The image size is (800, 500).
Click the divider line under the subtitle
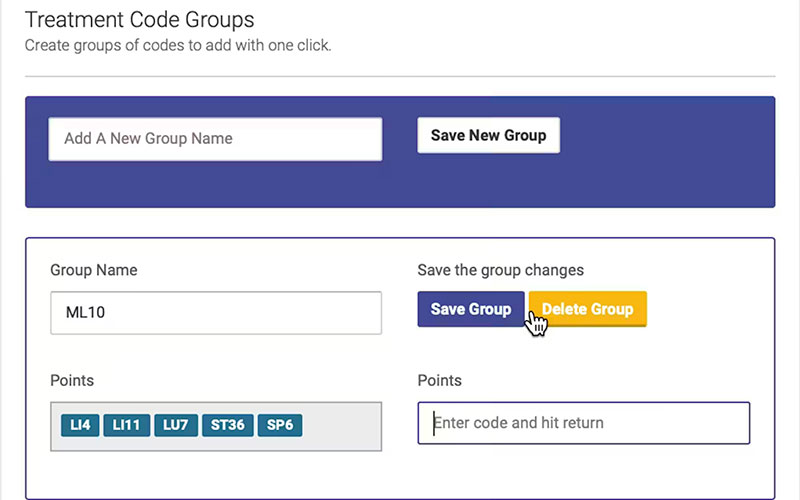[x=400, y=77]
